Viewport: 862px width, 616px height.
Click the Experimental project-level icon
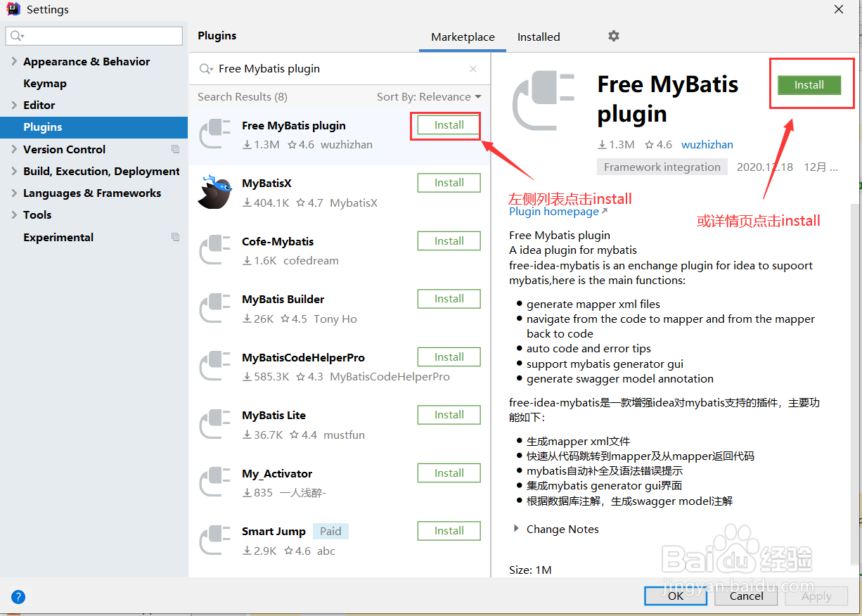pyautogui.click(x=176, y=237)
